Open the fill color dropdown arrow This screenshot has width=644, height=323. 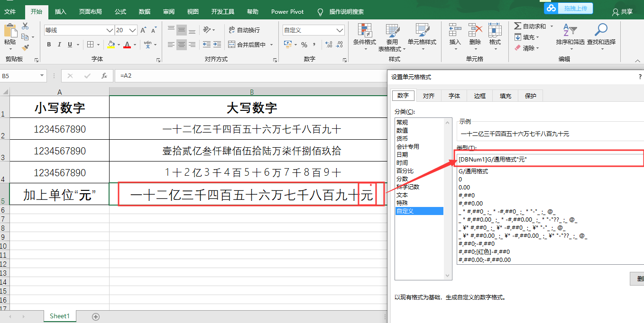pos(119,45)
